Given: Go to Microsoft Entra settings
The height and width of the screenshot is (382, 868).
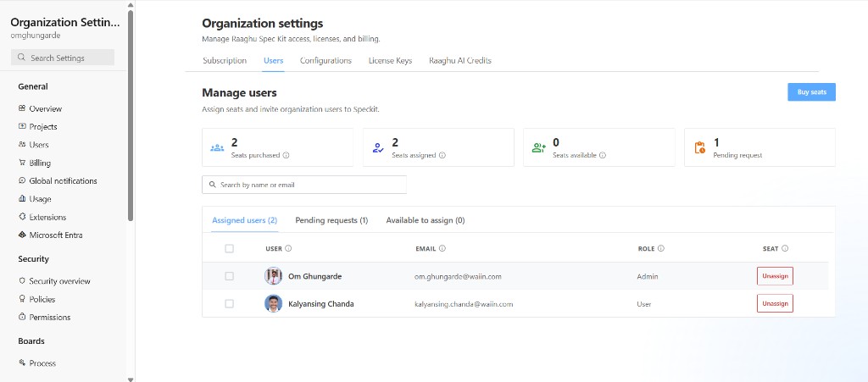Looking at the screenshot, I should (56, 235).
